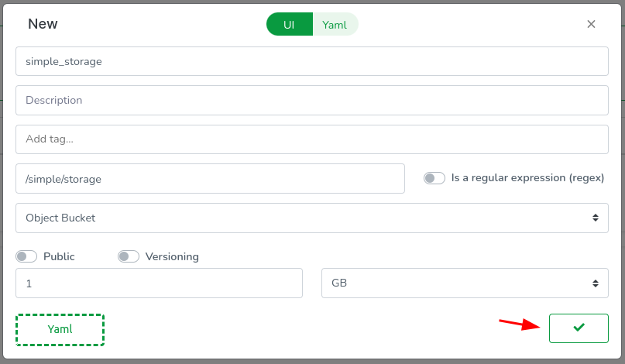
Task: Toggle the Public switch on
Action: 26,256
